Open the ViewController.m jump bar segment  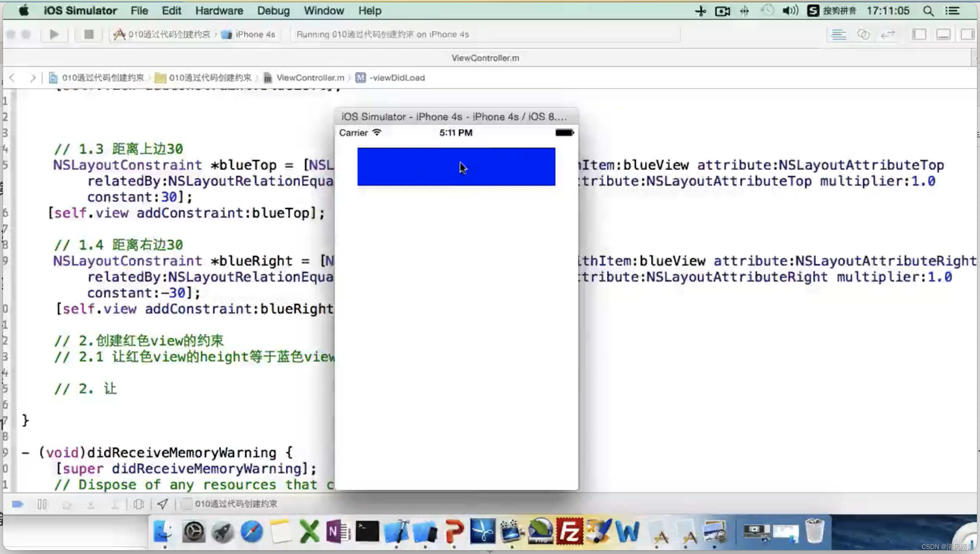coord(310,78)
